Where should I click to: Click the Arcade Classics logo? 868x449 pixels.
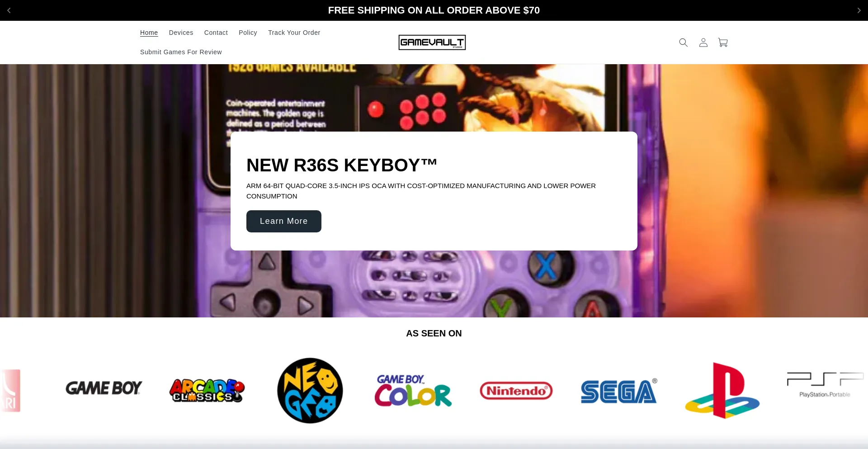pos(207,391)
